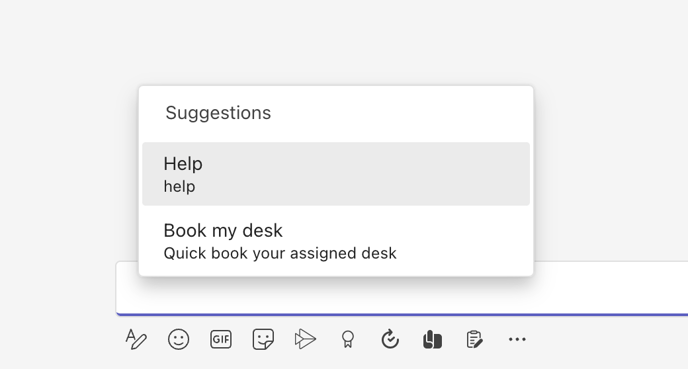This screenshot has width=688, height=369.
Task: Open the emoji smiley picker
Action: point(178,339)
